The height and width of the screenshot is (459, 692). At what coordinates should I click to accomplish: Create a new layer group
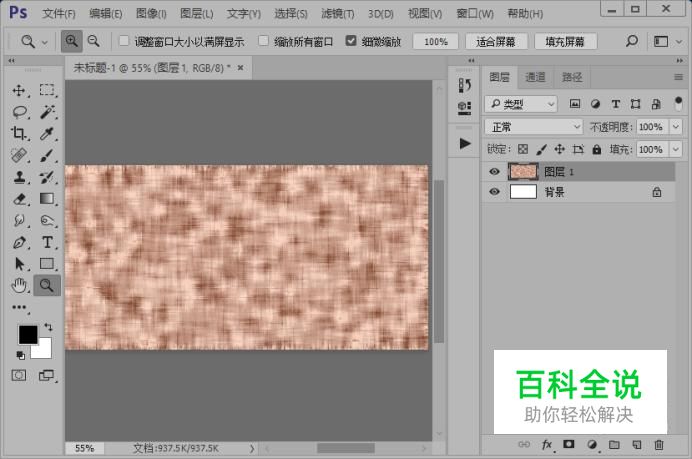click(614, 444)
